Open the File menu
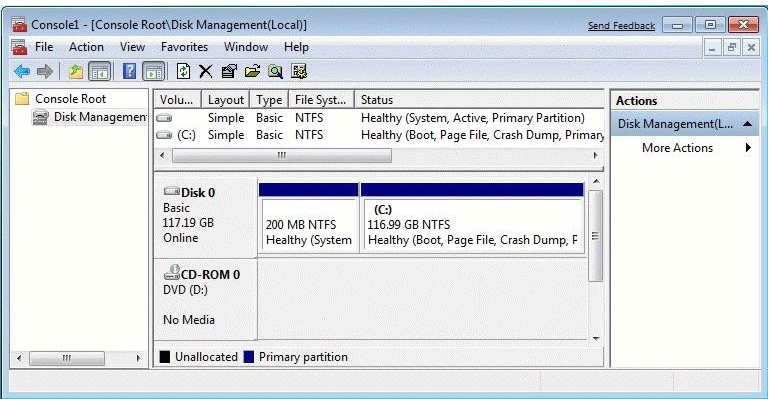The height and width of the screenshot is (401, 771). click(44, 47)
